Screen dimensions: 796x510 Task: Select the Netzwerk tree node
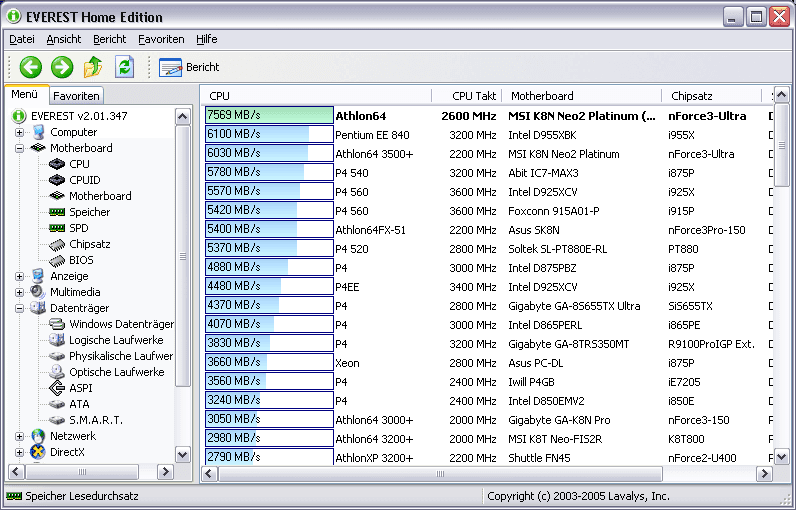[x=73, y=436]
